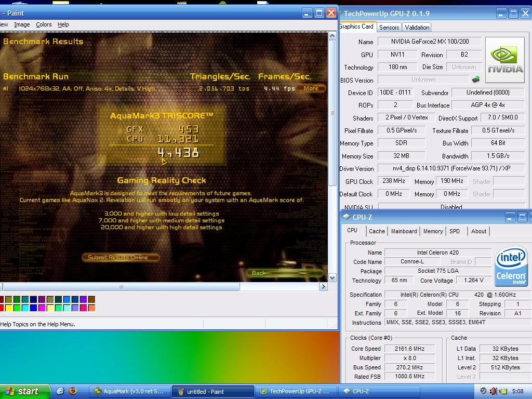The height and width of the screenshot is (399, 532).
Task: Click the Technology value 180 nm in GPU-Z
Action: [x=397, y=67]
